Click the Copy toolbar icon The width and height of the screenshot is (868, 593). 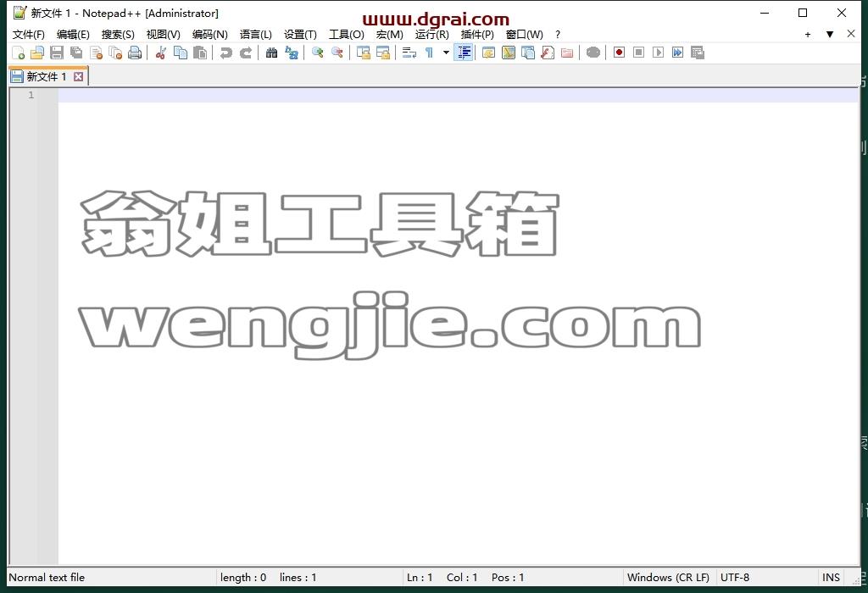pos(181,53)
